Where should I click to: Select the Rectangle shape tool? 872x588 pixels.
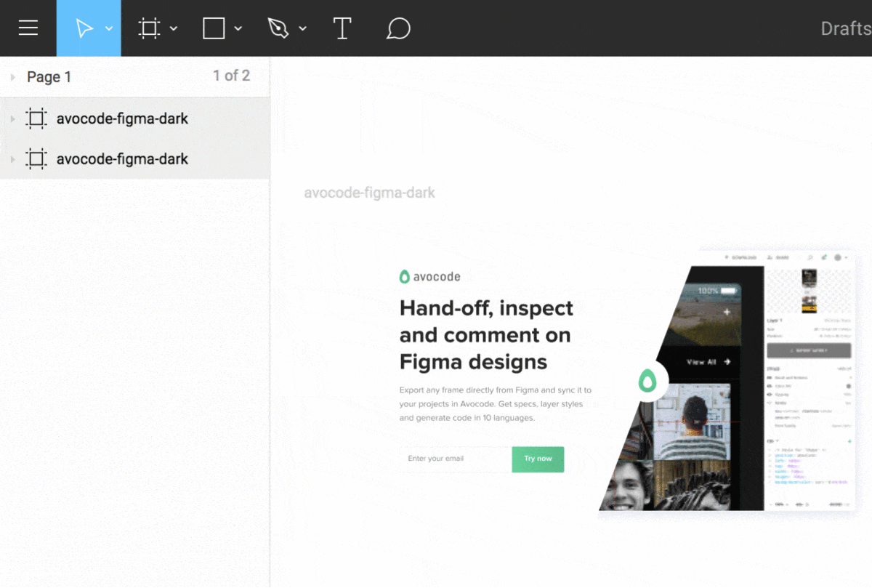[x=214, y=28]
